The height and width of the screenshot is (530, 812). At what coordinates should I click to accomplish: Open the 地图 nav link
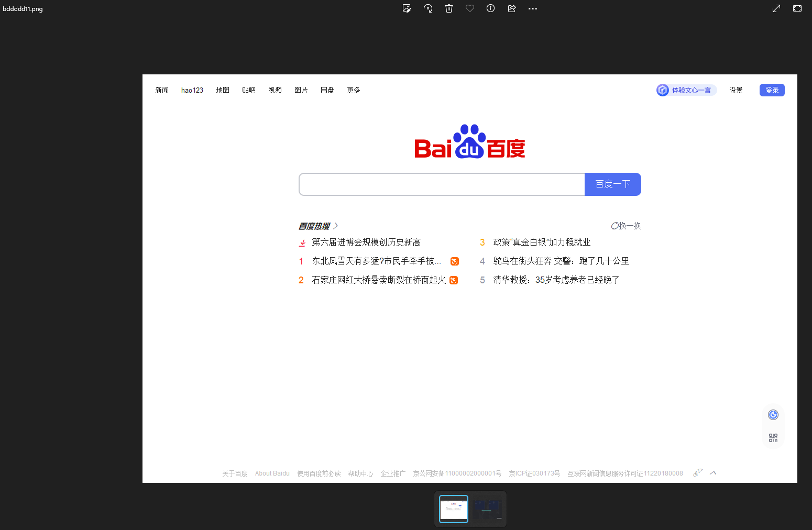(x=223, y=90)
